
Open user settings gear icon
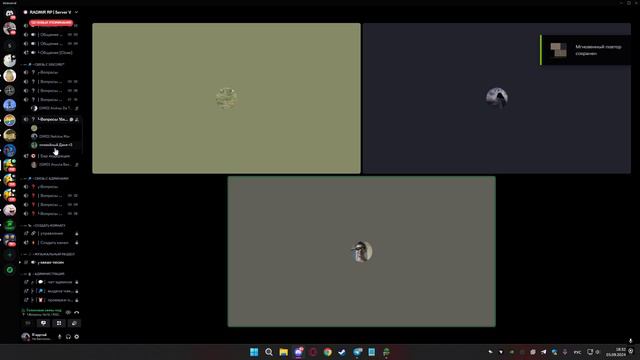(77, 337)
